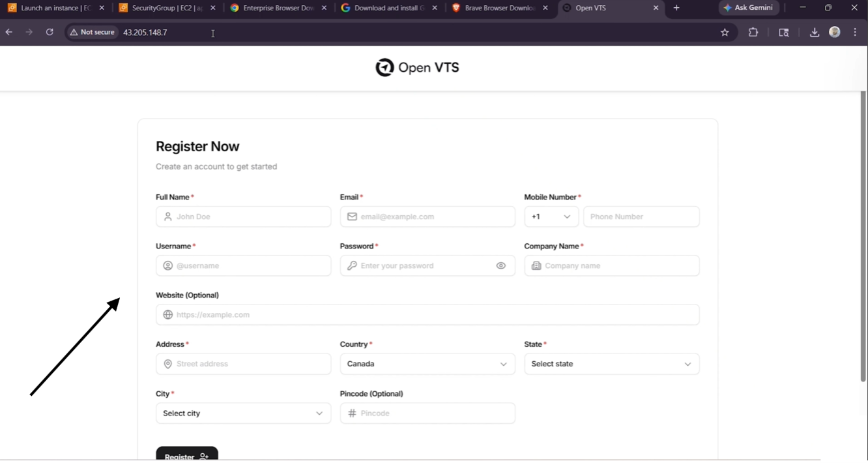The image size is (868, 463).
Task: Close the Enterprise Browser Download tab
Action: 325,8
